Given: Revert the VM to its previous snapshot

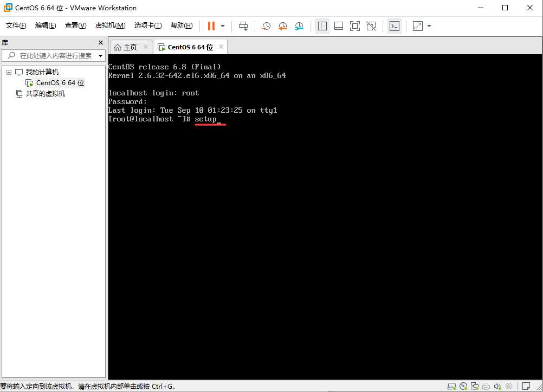Looking at the screenshot, I should click(x=283, y=26).
